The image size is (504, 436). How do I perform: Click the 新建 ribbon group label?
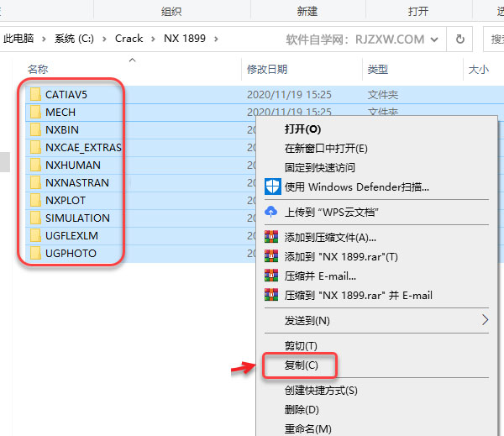point(307,12)
